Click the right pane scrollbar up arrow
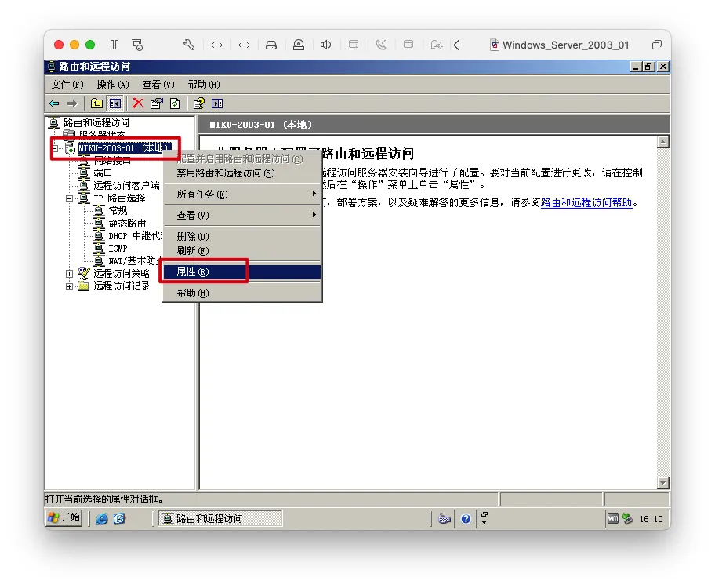Screen dimensions: 715x588 pos(663,141)
